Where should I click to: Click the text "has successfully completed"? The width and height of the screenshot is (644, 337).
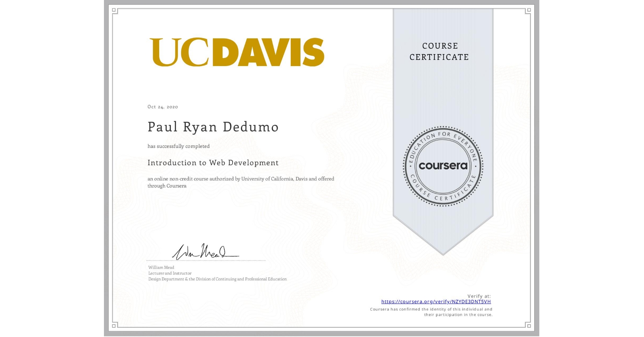[178, 146]
